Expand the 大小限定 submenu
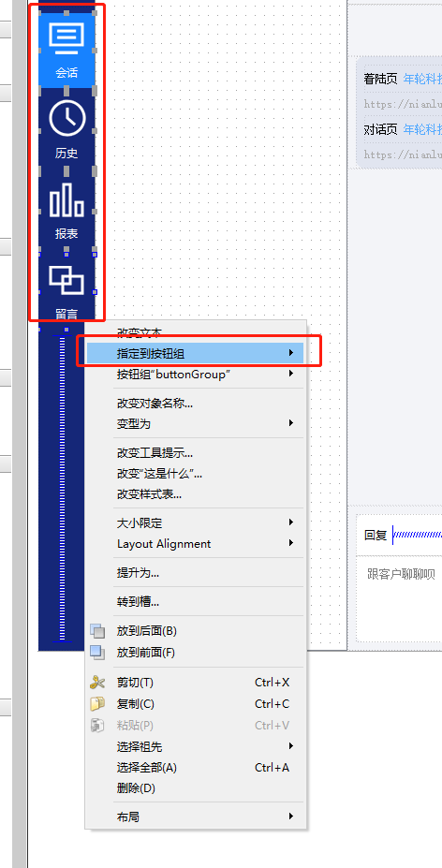Image resolution: width=442 pixels, height=868 pixels. pos(195,522)
